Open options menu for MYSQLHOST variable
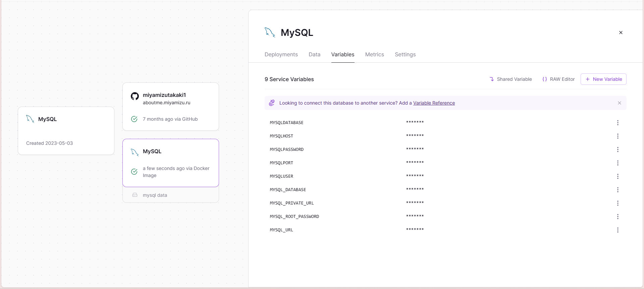644x289 pixels. click(618, 136)
